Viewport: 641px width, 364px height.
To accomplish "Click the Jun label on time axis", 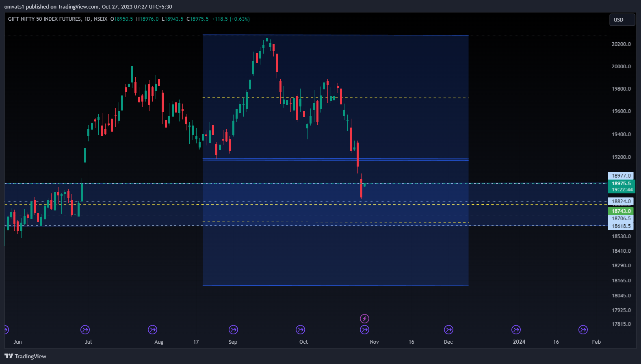I will [17, 342].
